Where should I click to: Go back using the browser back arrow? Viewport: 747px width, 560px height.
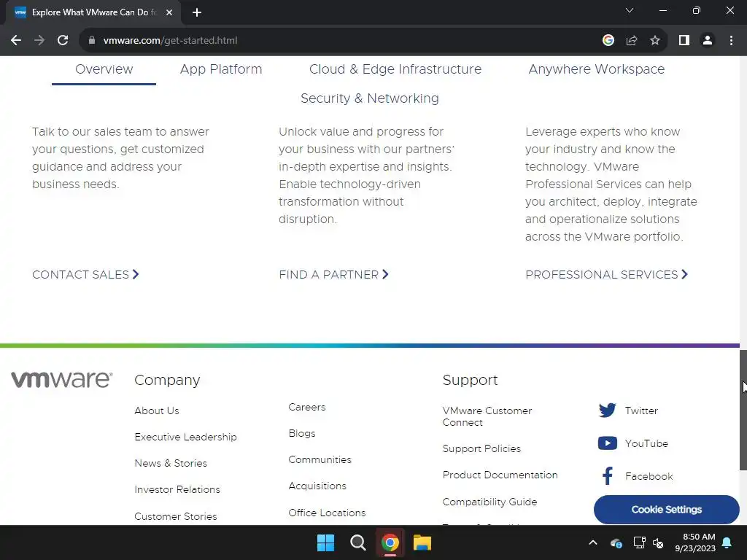(x=16, y=41)
